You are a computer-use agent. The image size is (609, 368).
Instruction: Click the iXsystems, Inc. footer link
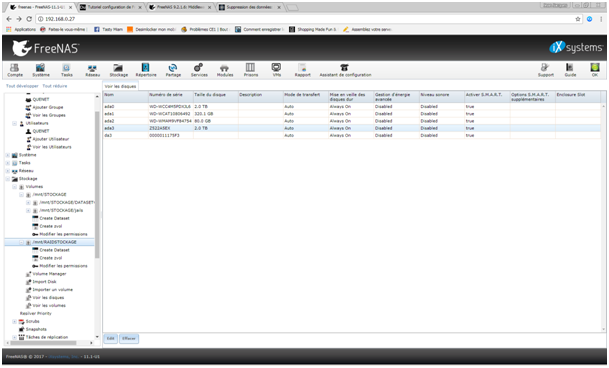click(x=64, y=356)
